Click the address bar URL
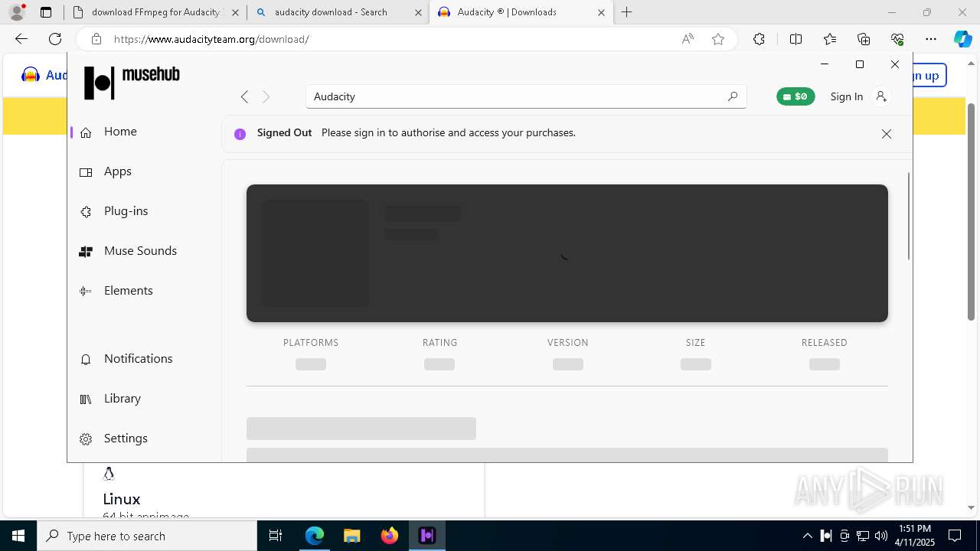Image resolution: width=980 pixels, height=551 pixels. 211,39
